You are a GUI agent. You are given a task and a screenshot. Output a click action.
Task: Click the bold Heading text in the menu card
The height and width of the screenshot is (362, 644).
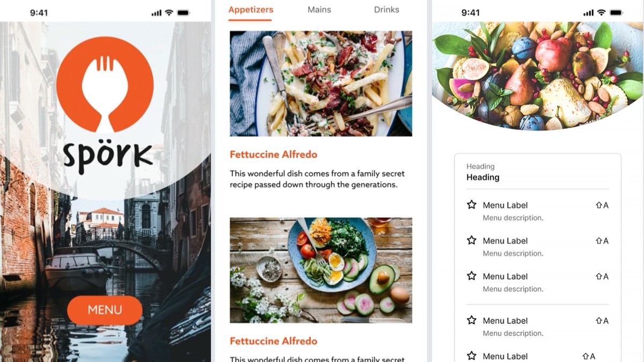(483, 178)
